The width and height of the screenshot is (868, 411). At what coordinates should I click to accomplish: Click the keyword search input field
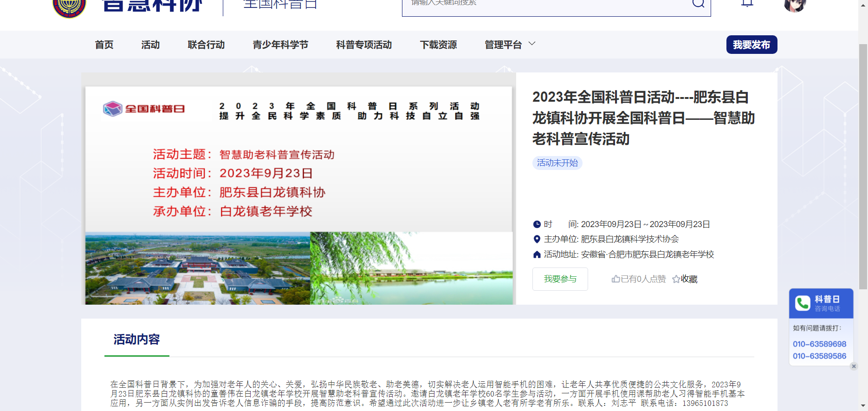(543, 5)
